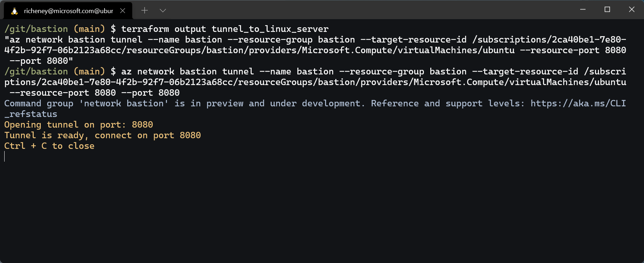Expand the terminal profiles dropdown chevron

click(x=163, y=11)
